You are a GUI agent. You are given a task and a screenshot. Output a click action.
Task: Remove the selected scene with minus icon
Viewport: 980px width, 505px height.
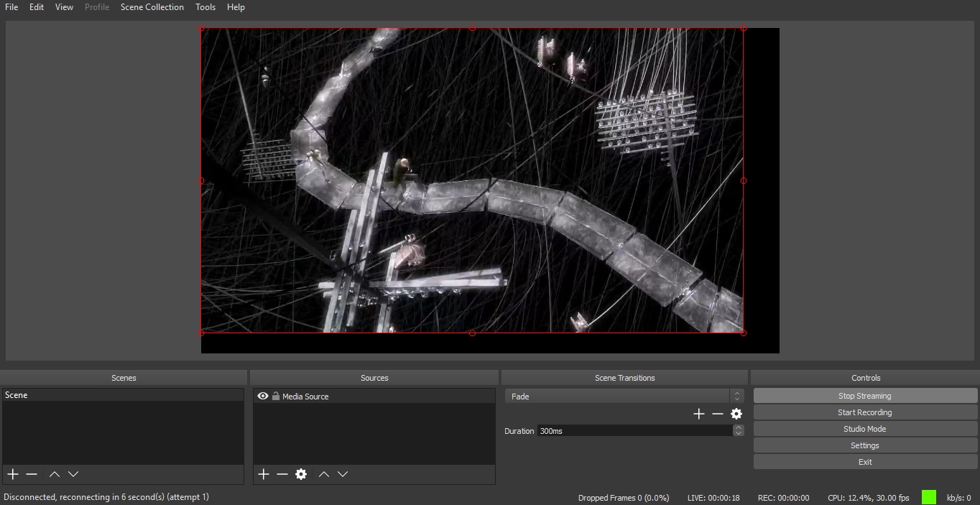tap(32, 474)
